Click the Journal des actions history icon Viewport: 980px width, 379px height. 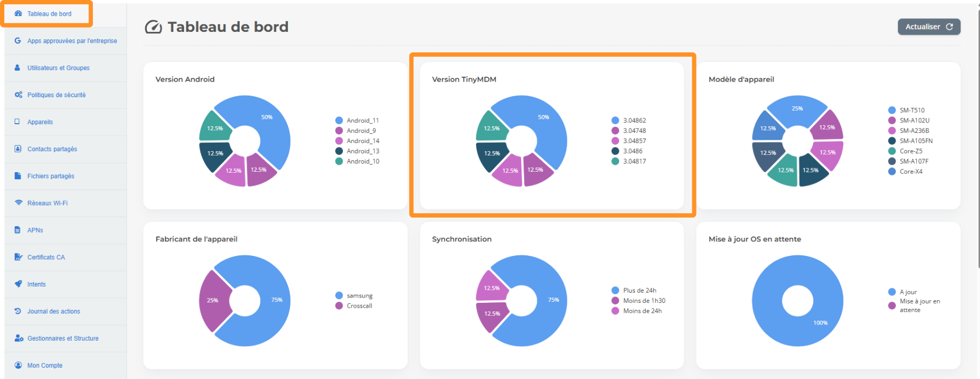pyautogui.click(x=18, y=311)
